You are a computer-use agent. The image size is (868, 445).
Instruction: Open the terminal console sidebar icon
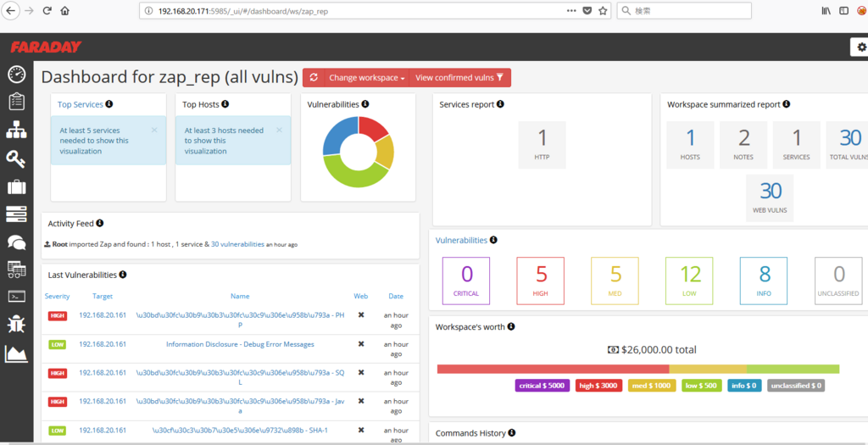(x=17, y=297)
